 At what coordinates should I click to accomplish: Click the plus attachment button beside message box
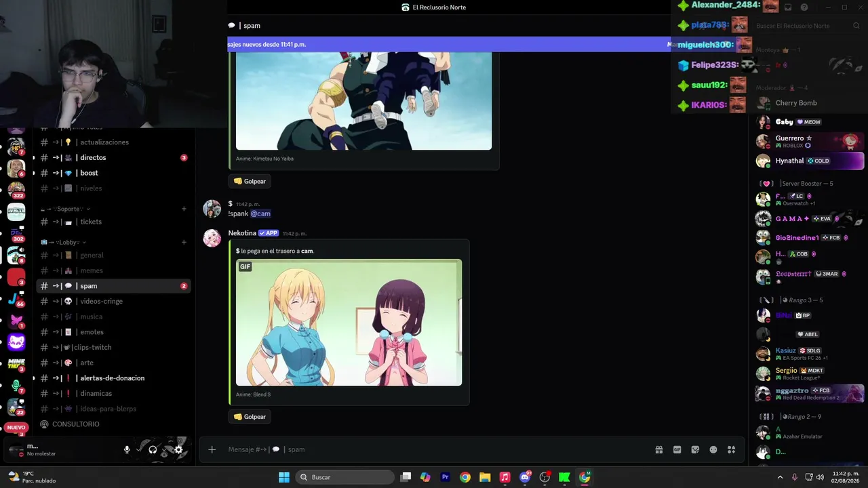212,449
